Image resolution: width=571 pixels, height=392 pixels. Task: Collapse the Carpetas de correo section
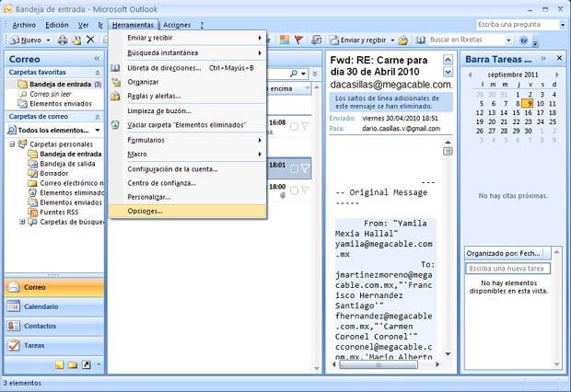pos(98,117)
